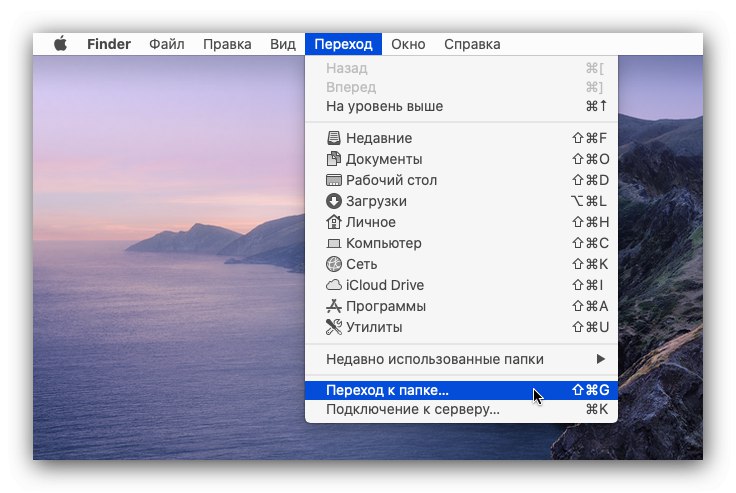Image resolution: width=736 pixels, height=493 pixels.
Task: Select the Компьютер entry
Action: [461, 243]
